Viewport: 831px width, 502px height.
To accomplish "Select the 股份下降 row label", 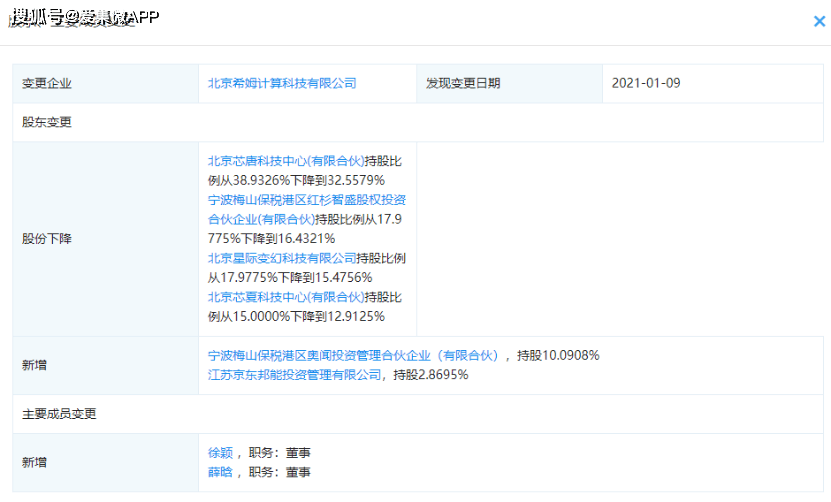I will point(47,239).
